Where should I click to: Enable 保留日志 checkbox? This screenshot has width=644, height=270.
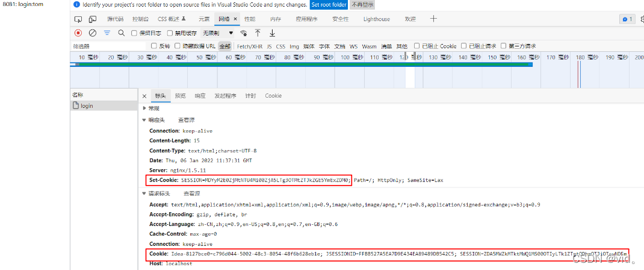[x=134, y=33]
